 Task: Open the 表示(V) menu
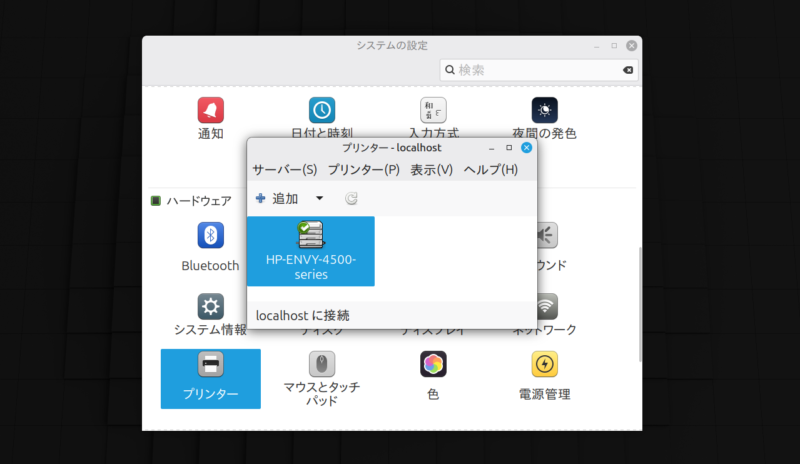click(431, 170)
